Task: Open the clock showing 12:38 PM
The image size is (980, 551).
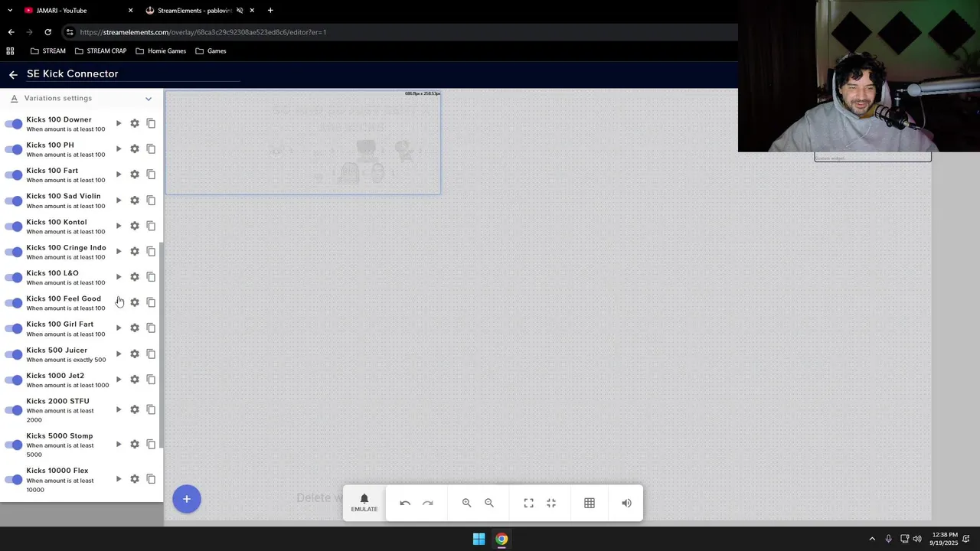Action: [x=943, y=539]
